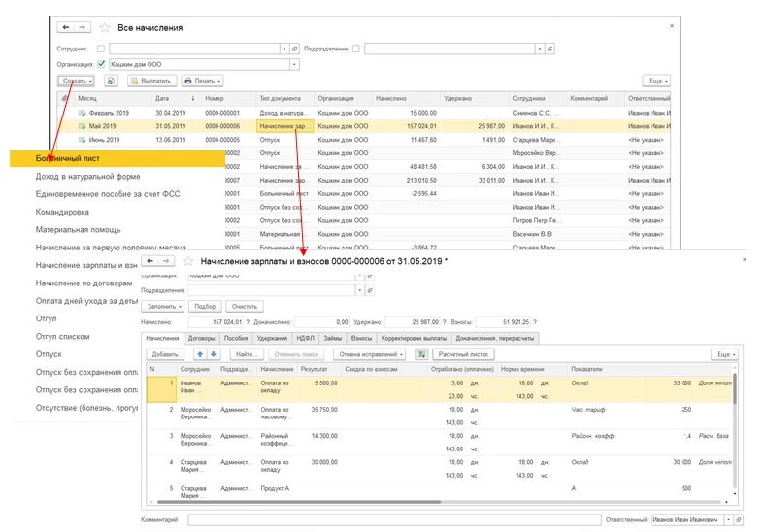Open the Создать dropdown button
Viewport: 769px width, 532px height.
click(x=76, y=81)
